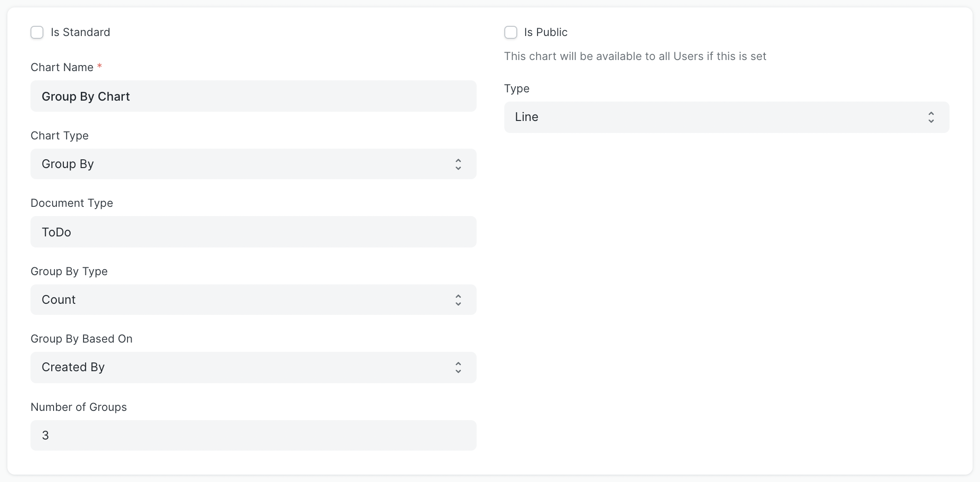
Task: Enable the Is Standard checkbox
Action: 37,32
